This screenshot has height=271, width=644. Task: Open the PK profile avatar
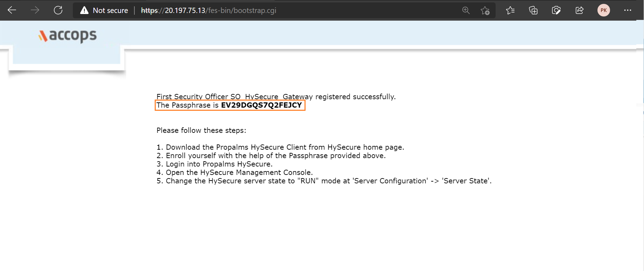coord(603,10)
